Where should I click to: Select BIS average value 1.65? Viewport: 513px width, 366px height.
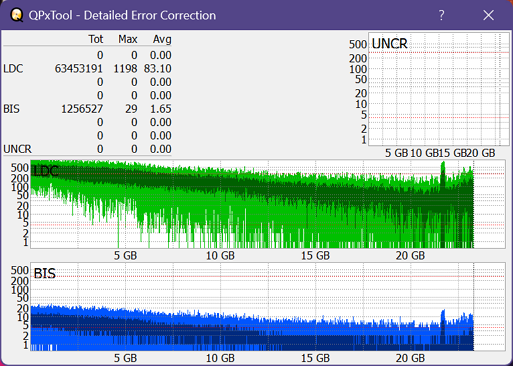[x=161, y=109]
